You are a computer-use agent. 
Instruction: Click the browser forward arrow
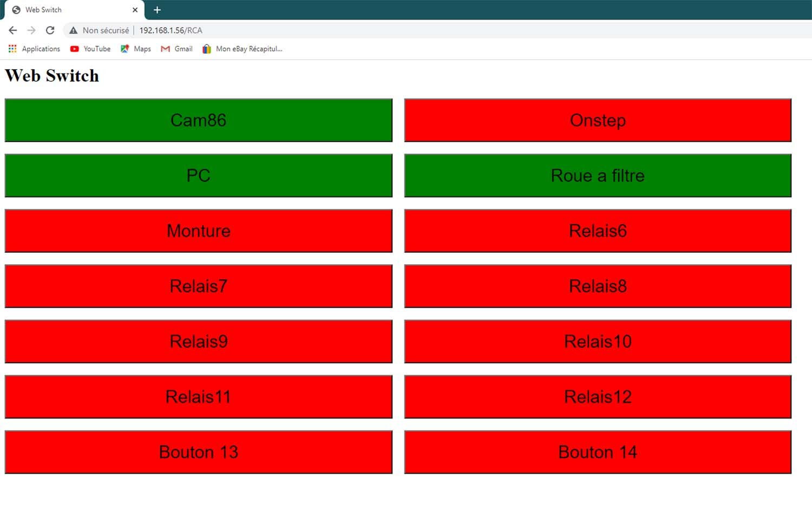pyautogui.click(x=31, y=30)
